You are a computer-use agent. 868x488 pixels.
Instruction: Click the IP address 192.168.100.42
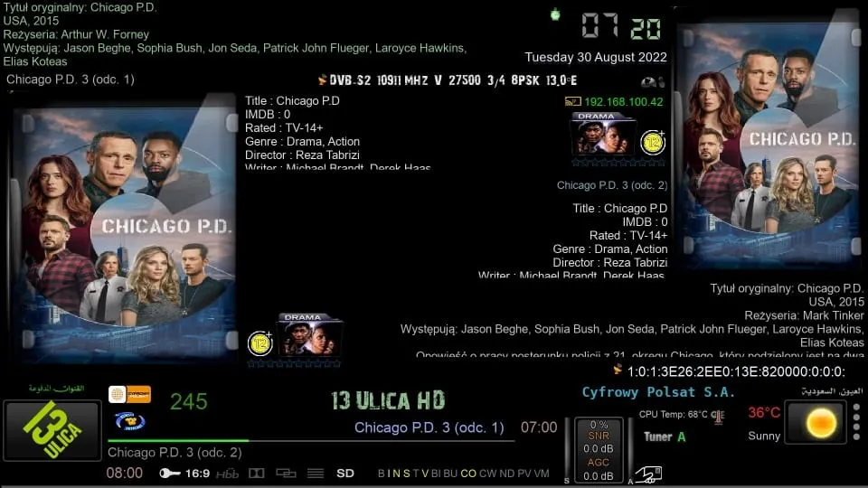(623, 102)
